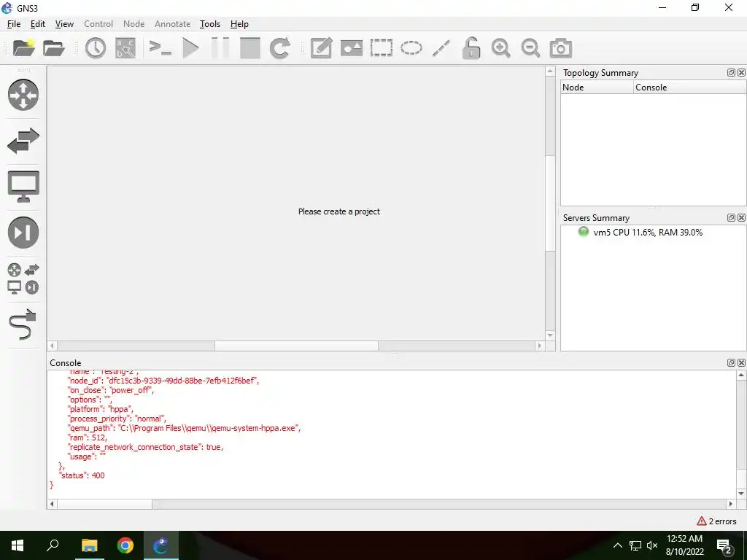The height and width of the screenshot is (560, 747).
Task: Click the vm5 green status indicator
Action: (583, 232)
